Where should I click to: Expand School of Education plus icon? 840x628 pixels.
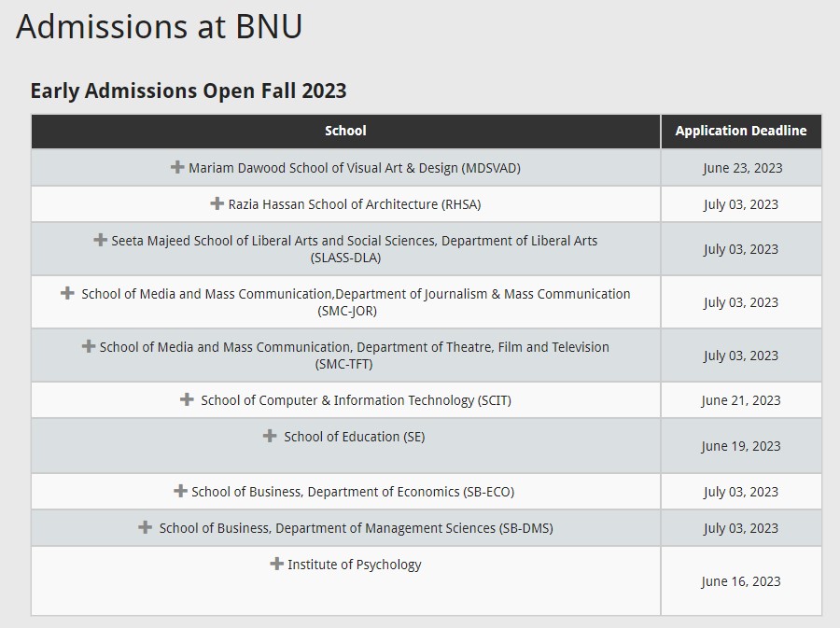point(270,436)
